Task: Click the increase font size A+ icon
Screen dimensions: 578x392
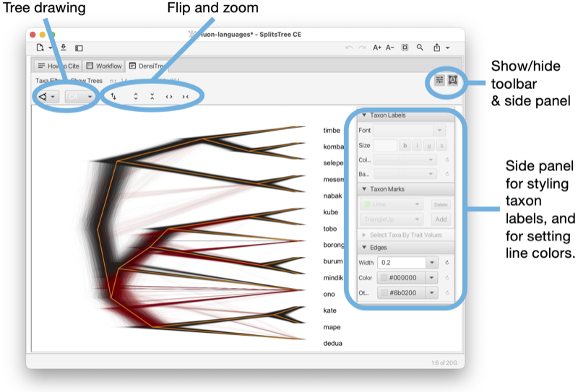Action: click(x=376, y=48)
